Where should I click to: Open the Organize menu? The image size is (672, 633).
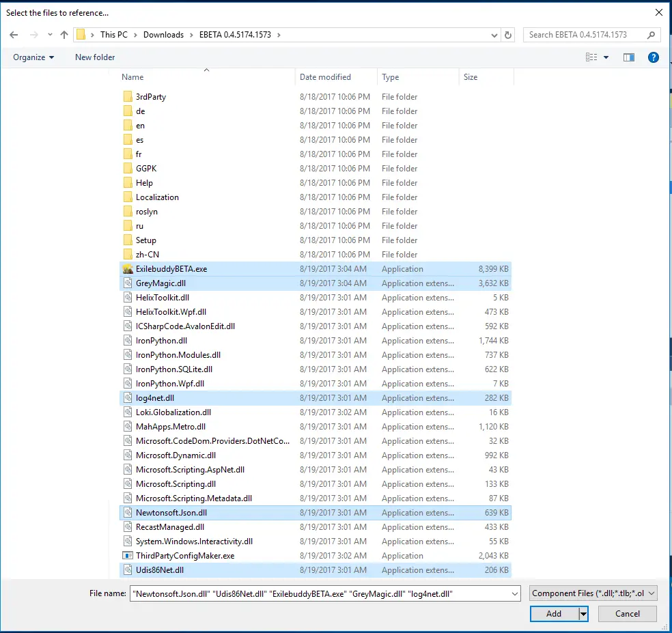[x=33, y=57]
